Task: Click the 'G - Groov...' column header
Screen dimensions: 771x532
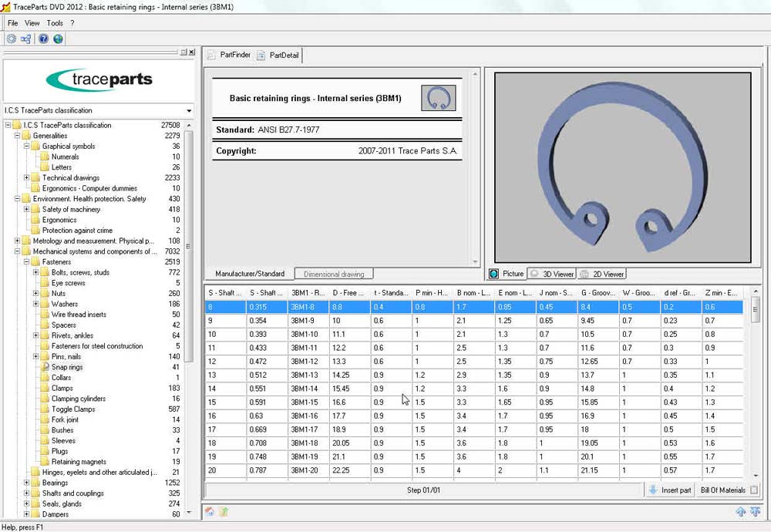Action: 598,292
